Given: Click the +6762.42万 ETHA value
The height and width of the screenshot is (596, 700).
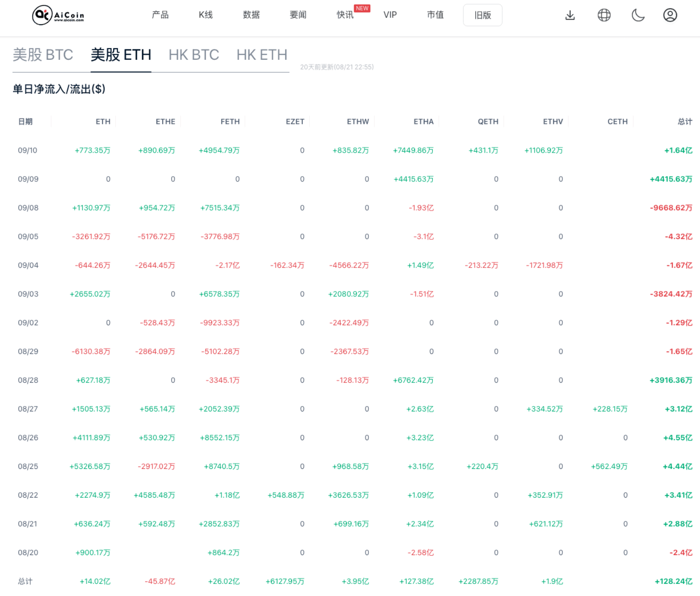Looking at the screenshot, I should pos(413,380).
